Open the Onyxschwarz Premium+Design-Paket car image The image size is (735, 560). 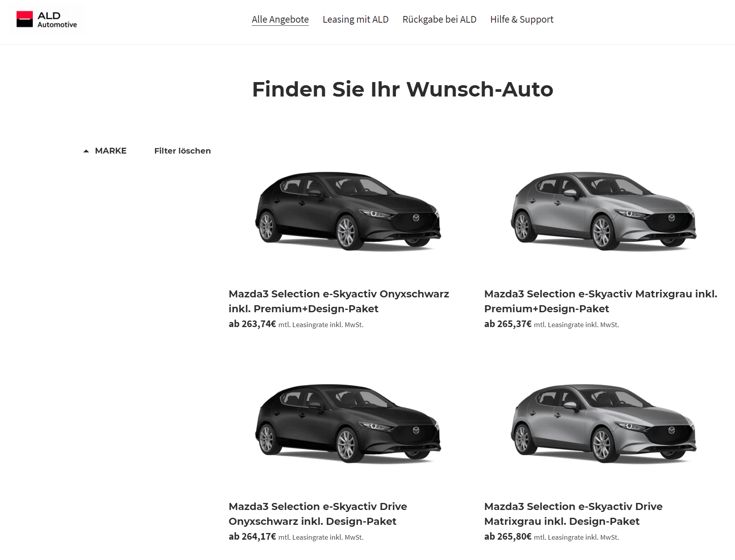(x=348, y=211)
